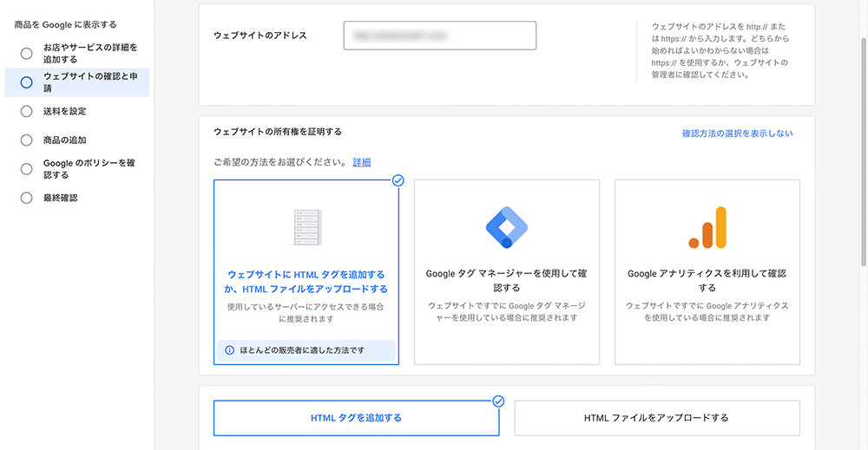Choose the Google アナリティクス verification card
The image size is (868, 450).
(x=707, y=272)
